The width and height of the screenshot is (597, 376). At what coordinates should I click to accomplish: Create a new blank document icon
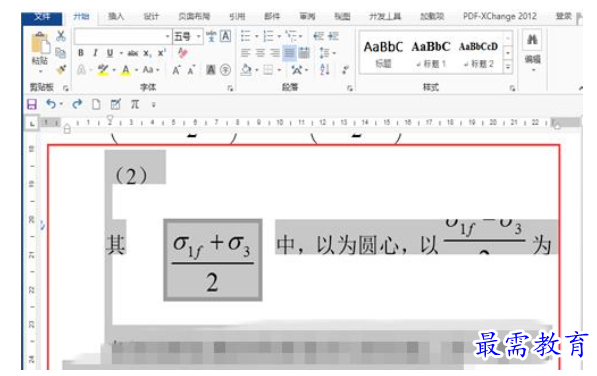(x=96, y=104)
